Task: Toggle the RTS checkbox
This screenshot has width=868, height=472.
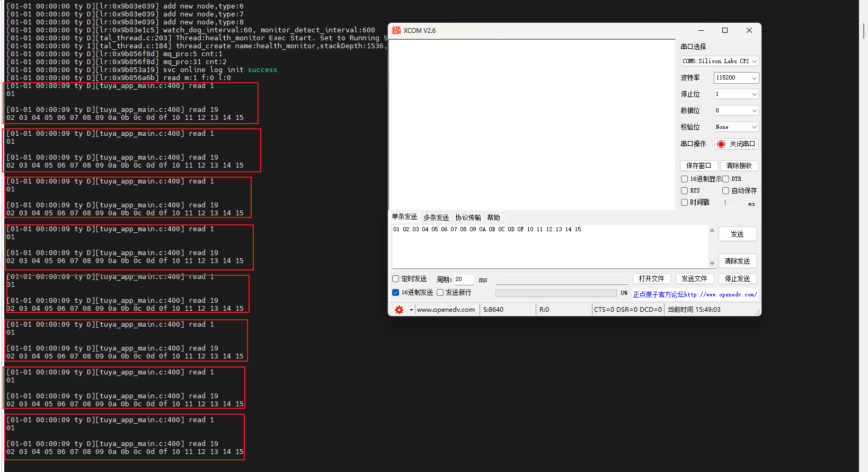Action: tap(684, 191)
